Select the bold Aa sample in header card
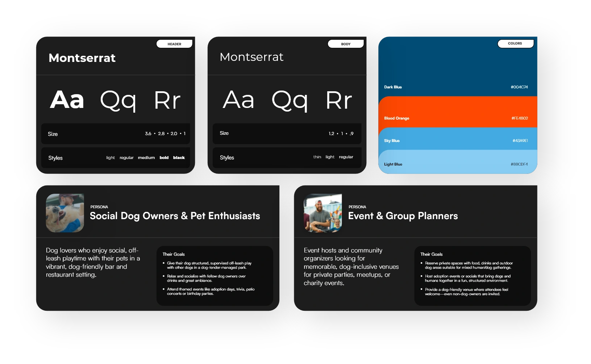The height and width of the screenshot is (364, 591). 67,100
